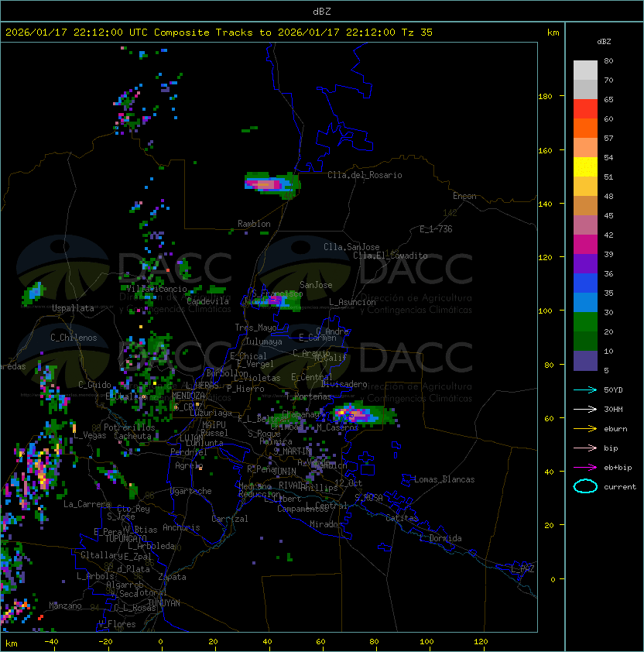
Task: Pick the lightest gray swatch atop legend
Action: [x=585, y=70]
